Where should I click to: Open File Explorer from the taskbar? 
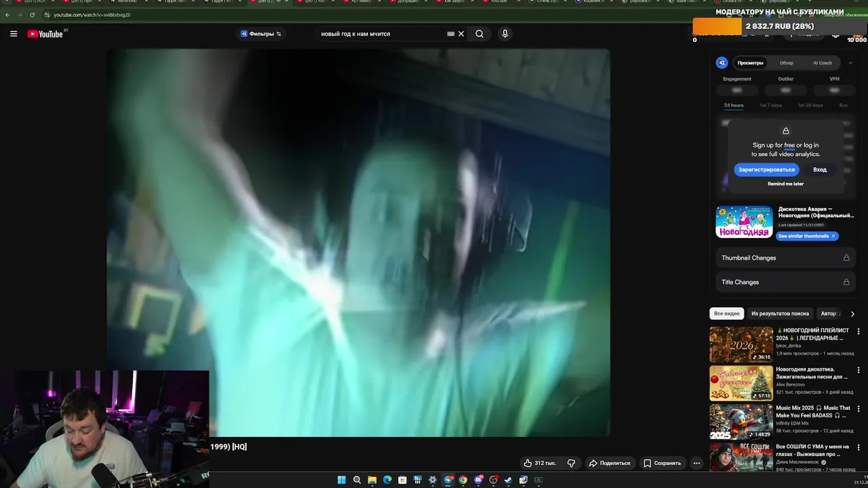372,480
